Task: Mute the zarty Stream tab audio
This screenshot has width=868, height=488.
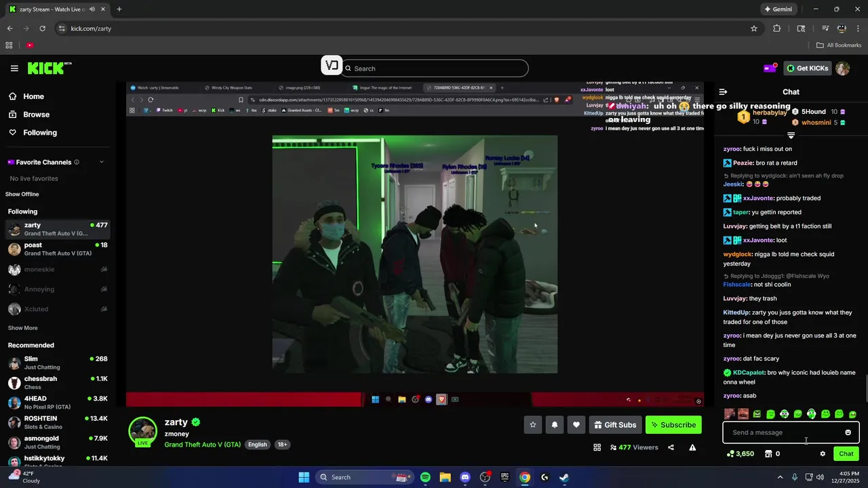Action: [x=92, y=9]
